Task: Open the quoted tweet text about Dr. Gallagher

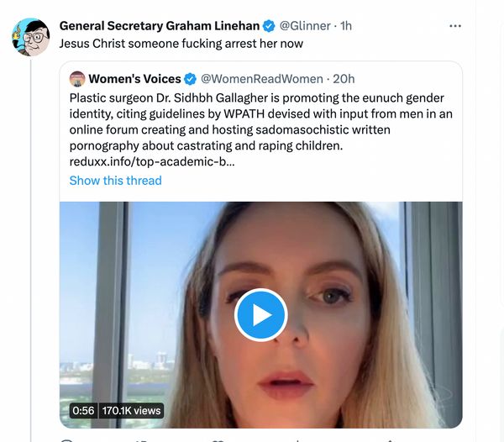Action: [x=260, y=122]
